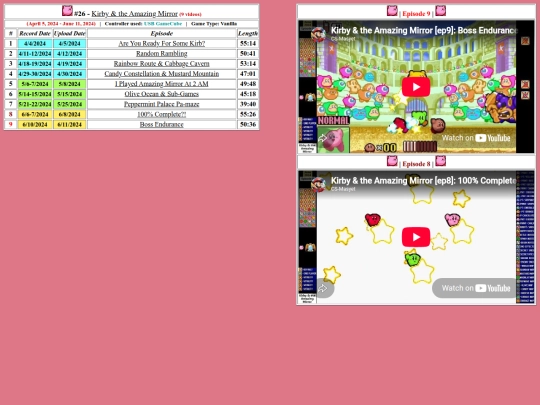Screen dimensions: 540x405
Task: Click the length cell 53:14
Action: tap(248, 64)
